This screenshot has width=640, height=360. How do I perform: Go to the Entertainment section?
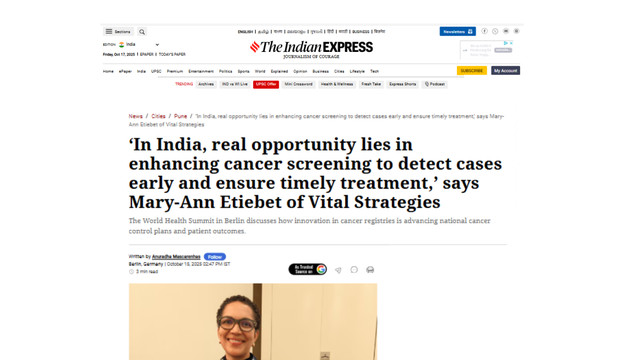(201, 71)
